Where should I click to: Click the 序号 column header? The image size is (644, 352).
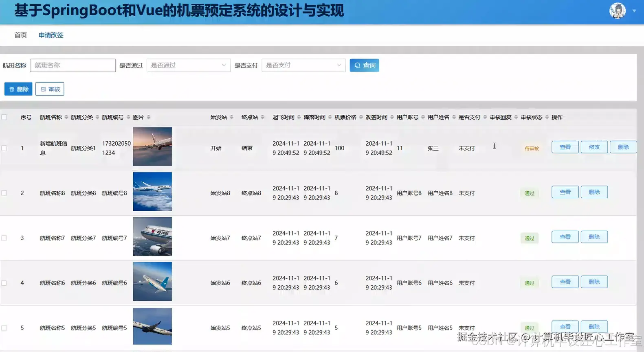26,117
